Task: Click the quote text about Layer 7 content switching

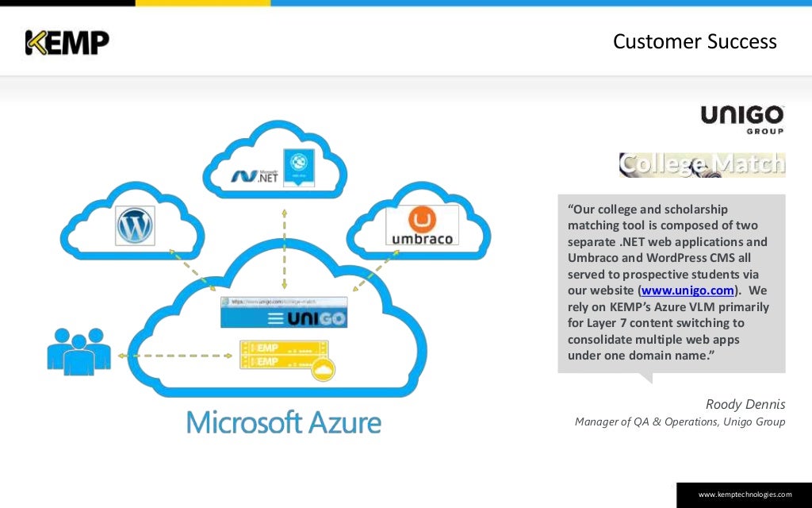Action: 668,283
